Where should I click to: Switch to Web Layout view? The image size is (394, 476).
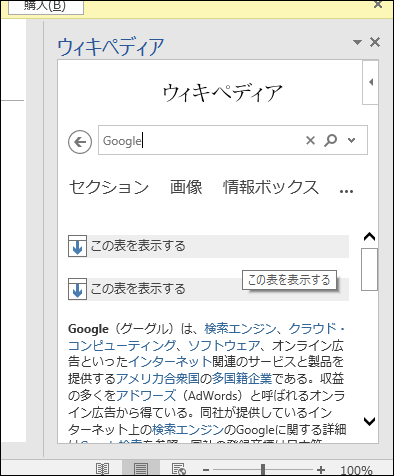point(179,469)
